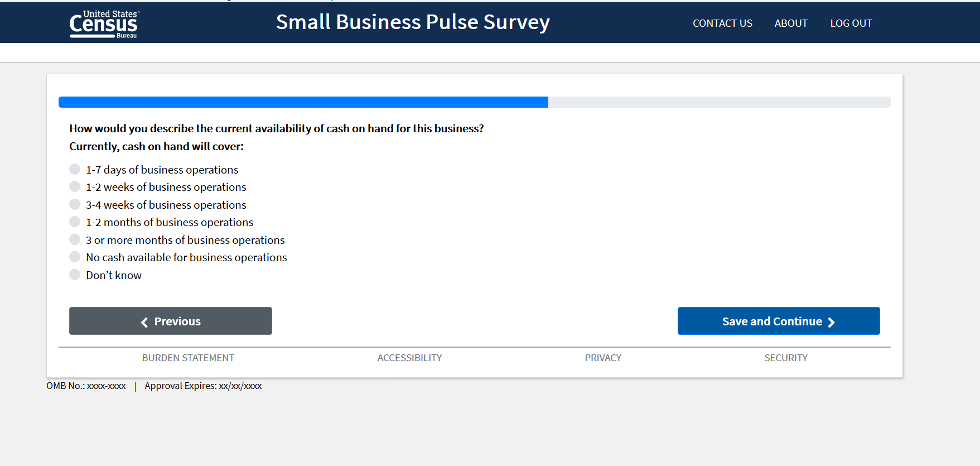Screen dimensions: 980x466
Task: Choose 1-2 weeks of business operations
Action: point(75,186)
